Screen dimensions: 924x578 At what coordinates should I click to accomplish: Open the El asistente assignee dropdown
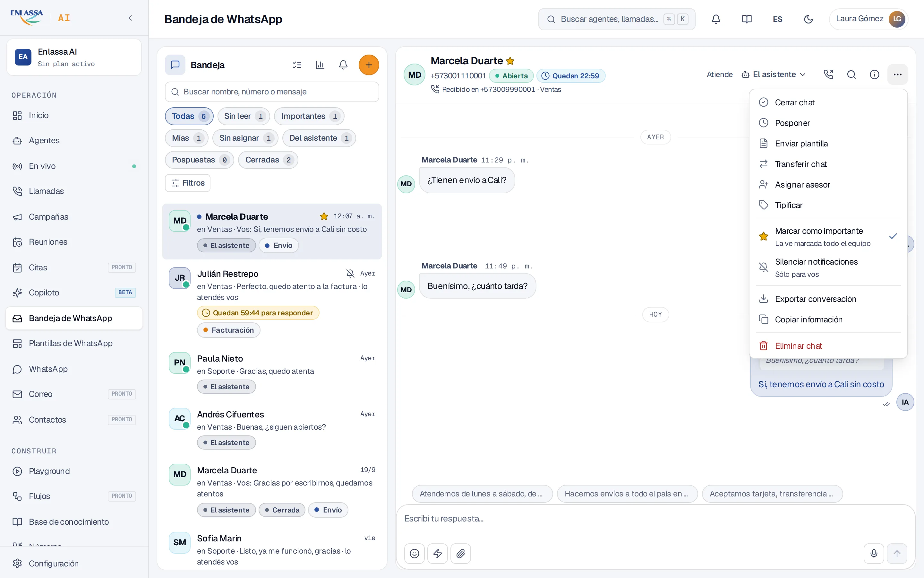(773, 74)
